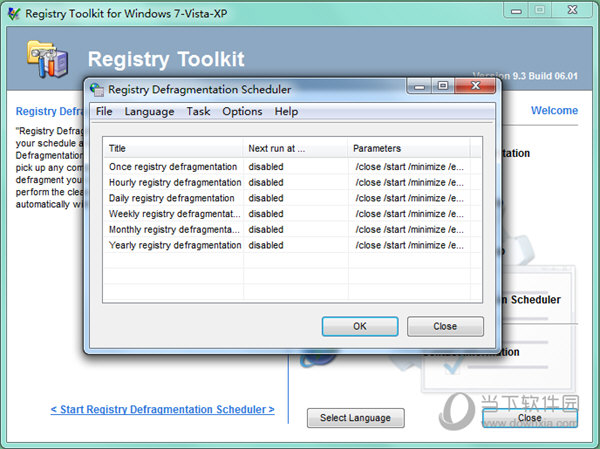Screen dimensions: 600x449
Task: Click parameters cell of Weekly task
Action: point(409,214)
